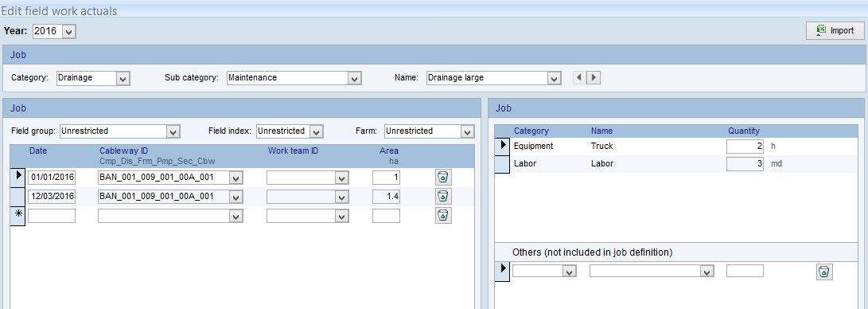Select the new row asterisk selector

(x=18, y=215)
